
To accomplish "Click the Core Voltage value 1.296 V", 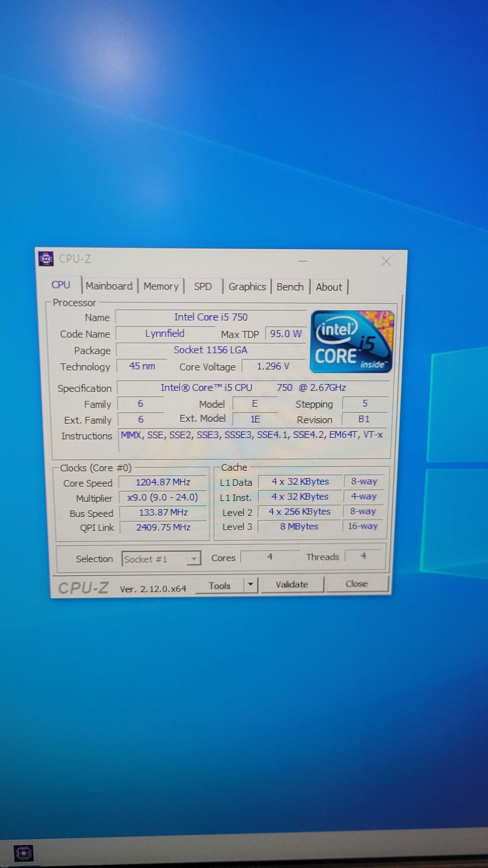I will (x=273, y=366).
